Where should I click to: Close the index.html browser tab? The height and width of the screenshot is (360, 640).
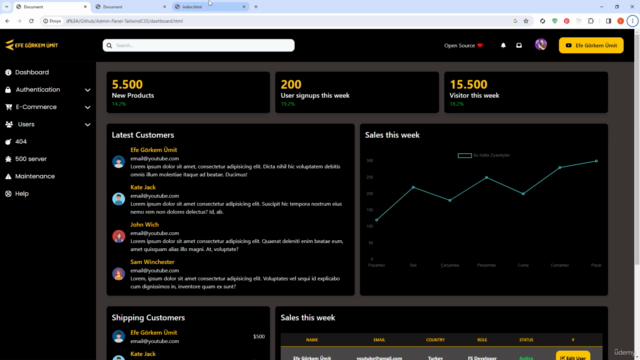[244, 7]
